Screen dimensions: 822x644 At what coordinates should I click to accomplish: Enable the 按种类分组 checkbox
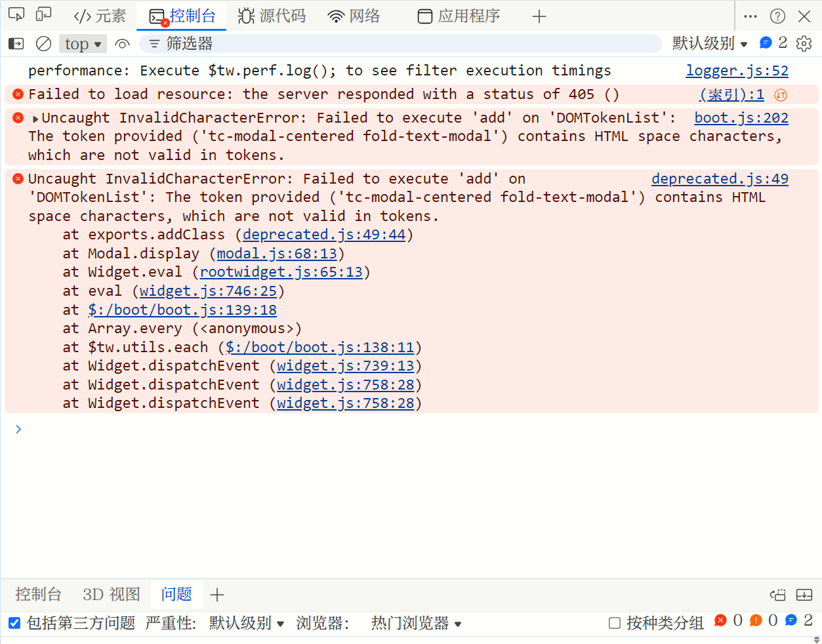coord(615,623)
